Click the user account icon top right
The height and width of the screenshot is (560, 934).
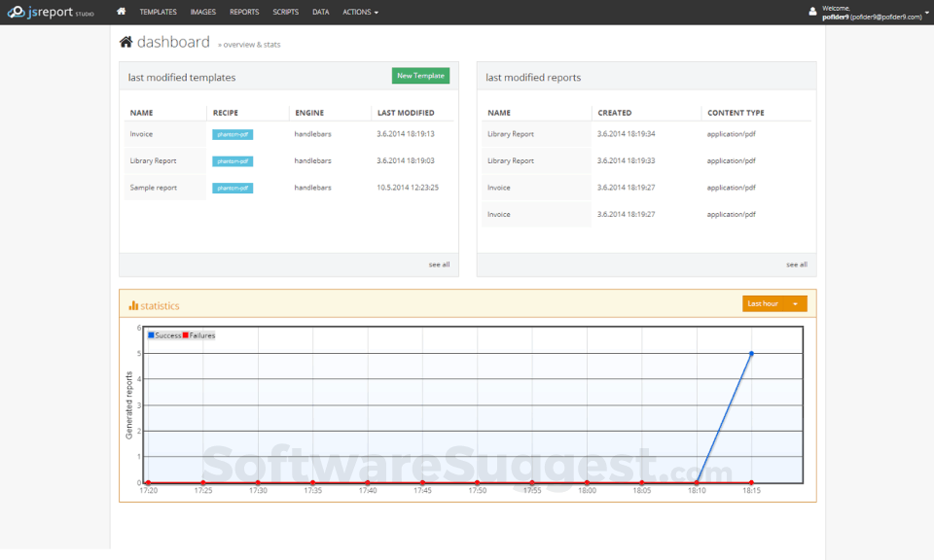[813, 12]
